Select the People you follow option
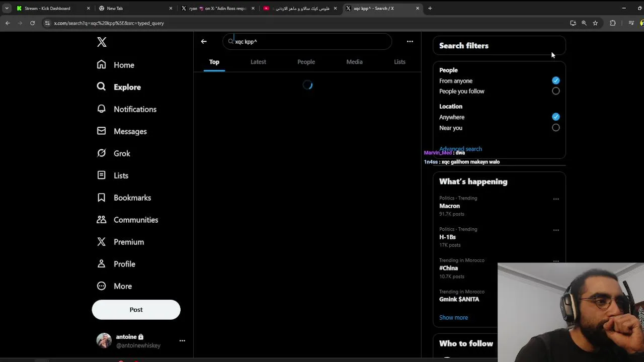The image size is (644, 362). pyautogui.click(x=555, y=91)
